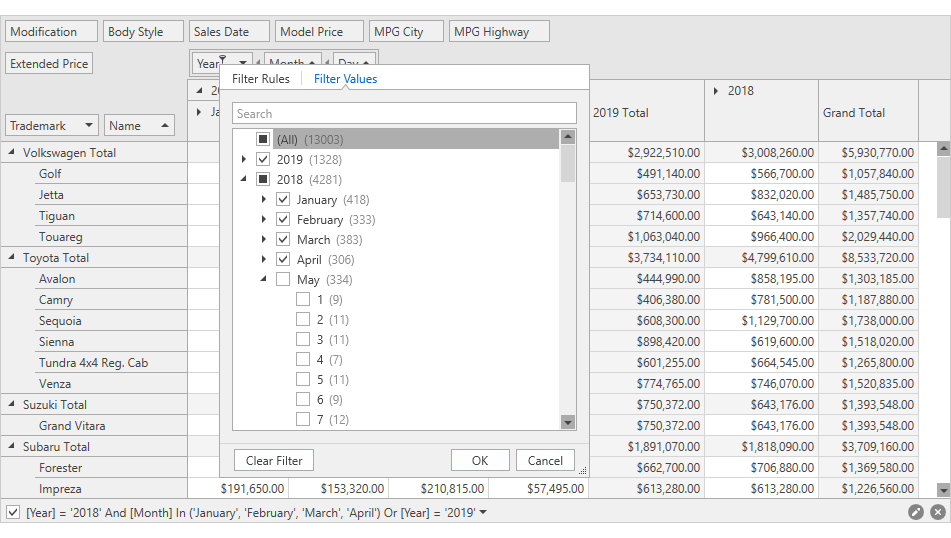Collapse May node in filter tree
Image resolution: width=951 pixels, height=538 pixels.
click(264, 279)
